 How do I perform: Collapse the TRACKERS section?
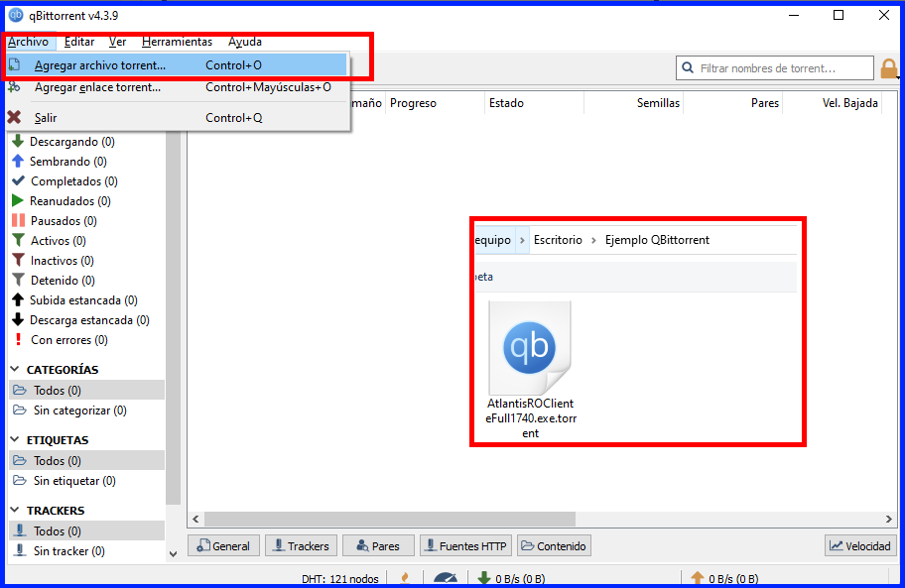click(16, 511)
